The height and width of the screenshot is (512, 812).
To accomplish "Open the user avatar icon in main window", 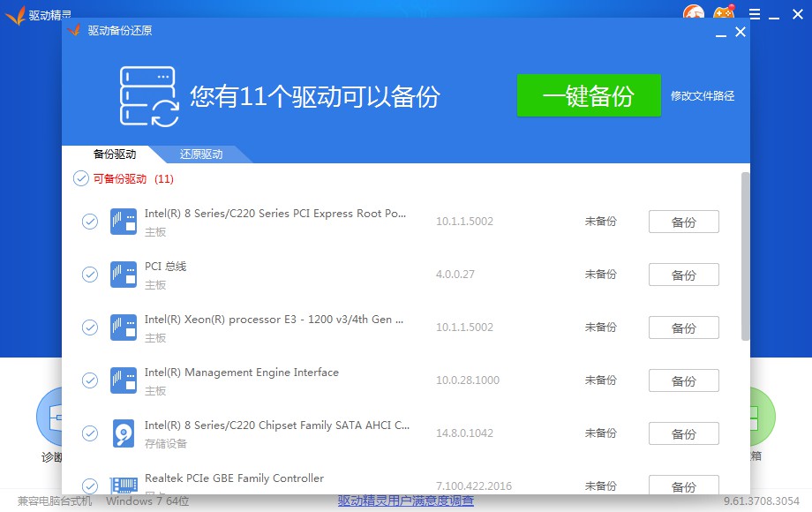I will click(x=694, y=11).
